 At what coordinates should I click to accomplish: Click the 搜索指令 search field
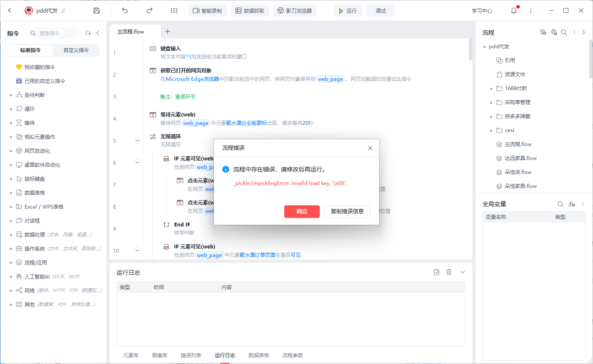pos(53,33)
